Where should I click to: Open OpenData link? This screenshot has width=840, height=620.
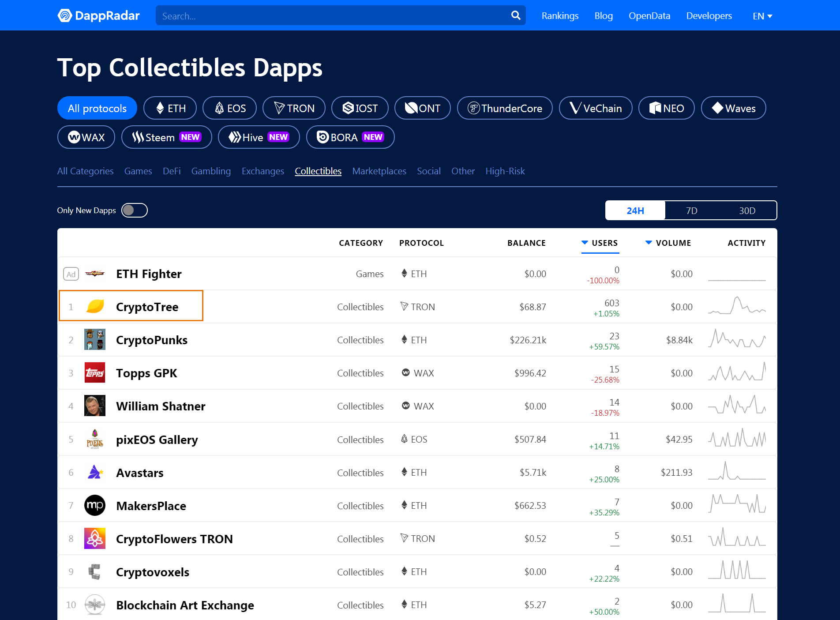pyautogui.click(x=649, y=16)
